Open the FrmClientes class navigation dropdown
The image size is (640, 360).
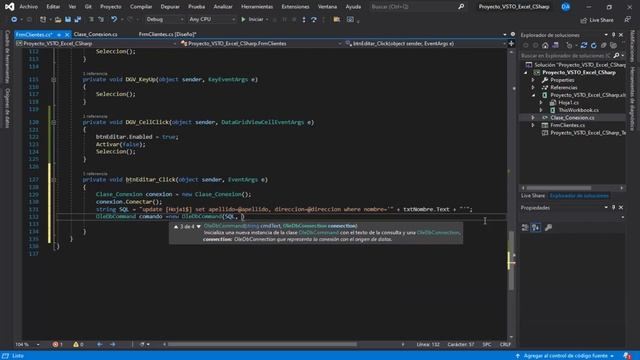pos(261,43)
